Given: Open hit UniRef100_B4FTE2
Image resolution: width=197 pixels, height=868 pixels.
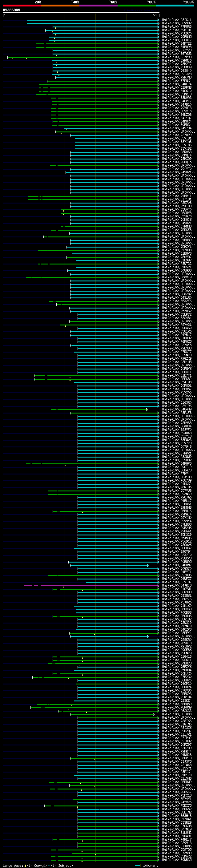Looking at the screenshot, I should point(177,43).
